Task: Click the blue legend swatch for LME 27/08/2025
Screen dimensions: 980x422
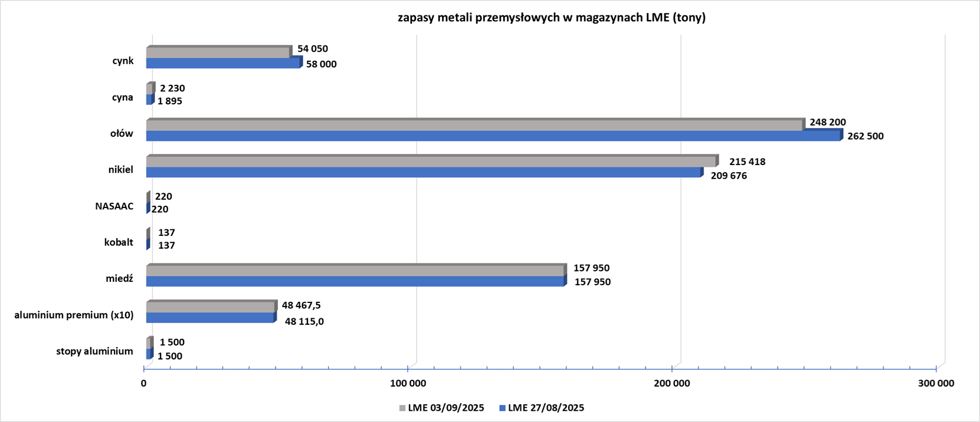Action: coord(502,408)
